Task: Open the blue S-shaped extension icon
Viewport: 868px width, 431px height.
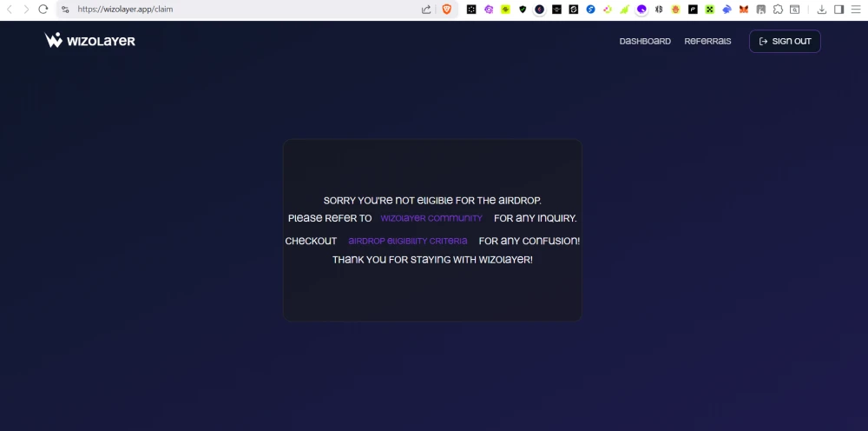Action: click(x=590, y=10)
